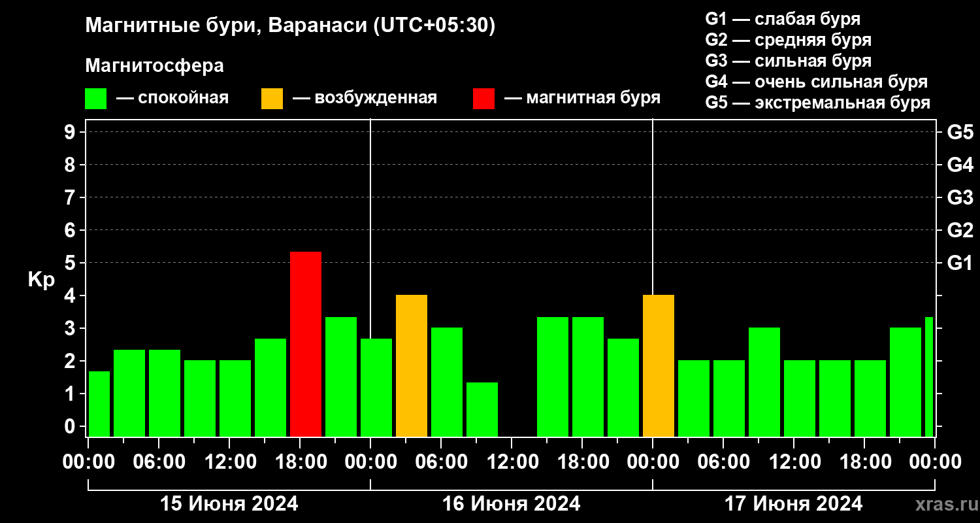Click the '15 Июня 2024' date label
The height and width of the screenshot is (523, 980).
pos(229,504)
